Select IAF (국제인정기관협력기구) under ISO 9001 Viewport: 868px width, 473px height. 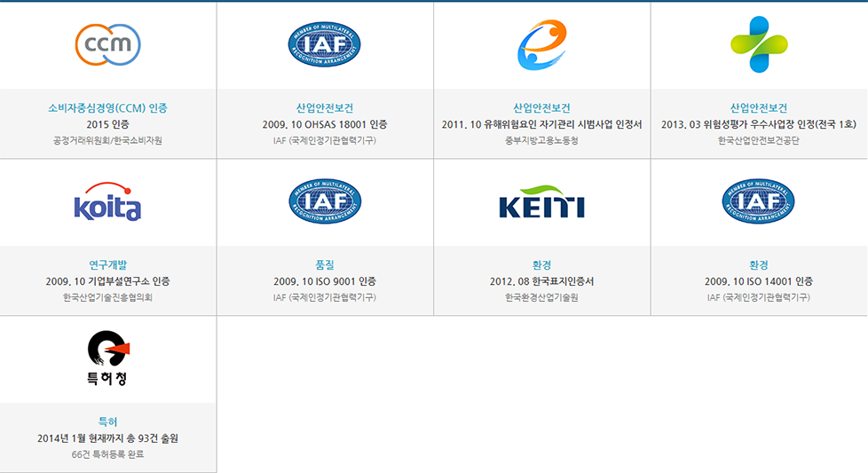[x=325, y=297]
